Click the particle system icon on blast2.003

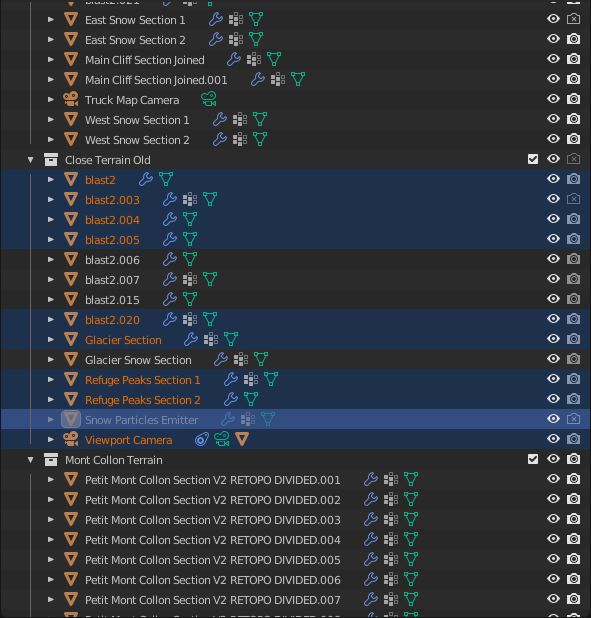[x=190, y=199]
